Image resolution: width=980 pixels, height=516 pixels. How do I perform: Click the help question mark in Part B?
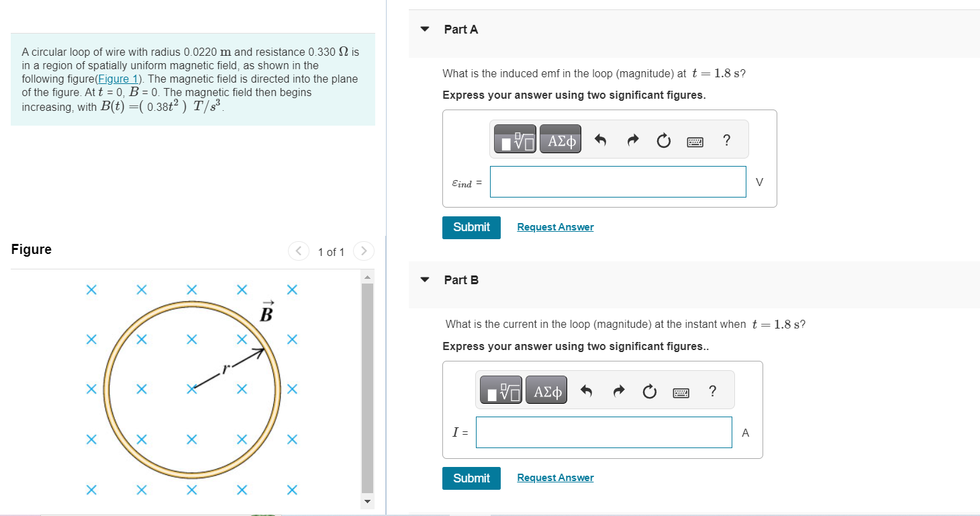(x=712, y=391)
